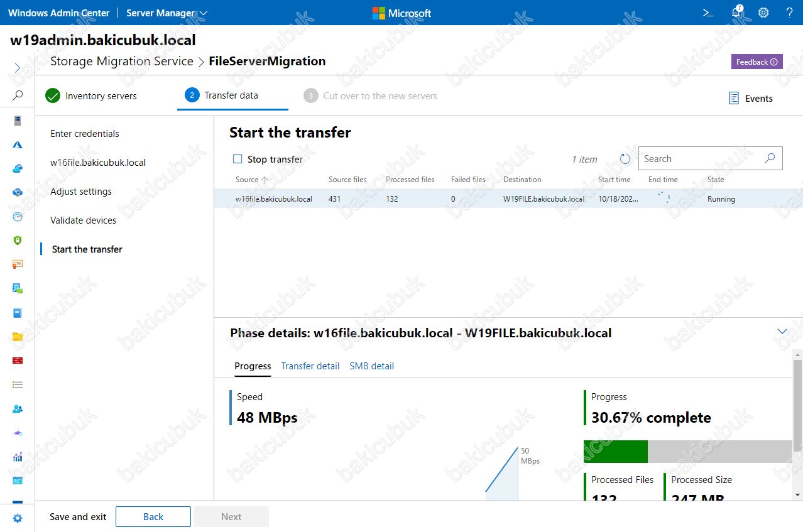Open the Enter credentials step
This screenshot has width=803, height=532.
pos(85,134)
